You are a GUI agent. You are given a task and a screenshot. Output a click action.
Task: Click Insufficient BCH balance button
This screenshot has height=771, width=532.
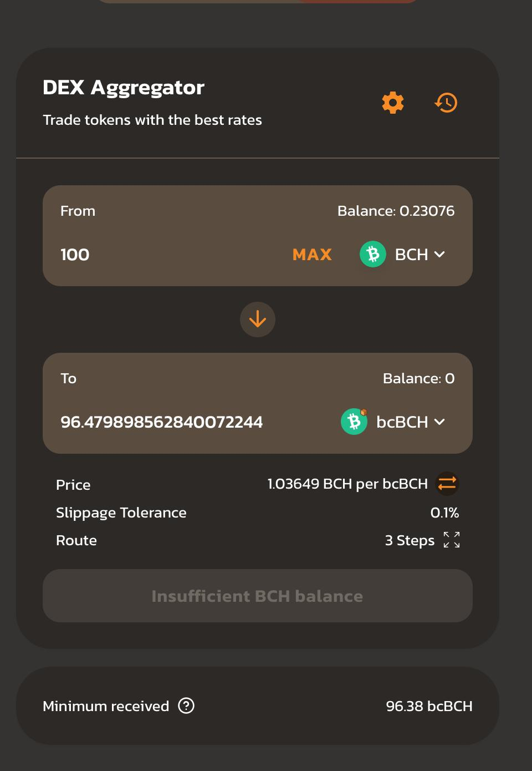coord(258,596)
